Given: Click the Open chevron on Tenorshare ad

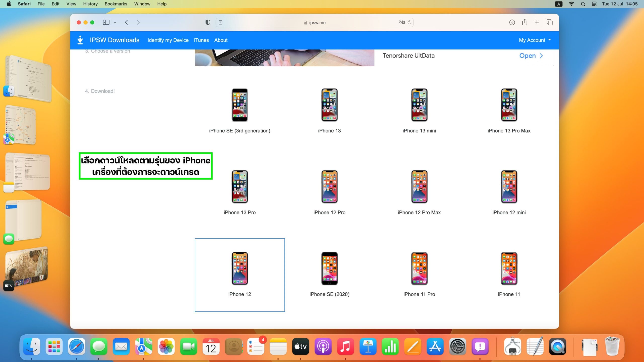Looking at the screenshot, I should pyautogui.click(x=541, y=56).
